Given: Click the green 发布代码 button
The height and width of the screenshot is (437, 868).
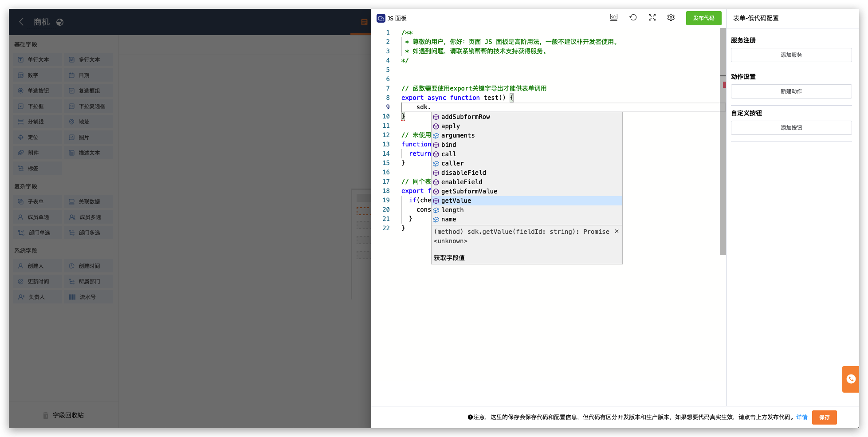Looking at the screenshot, I should (703, 18).
